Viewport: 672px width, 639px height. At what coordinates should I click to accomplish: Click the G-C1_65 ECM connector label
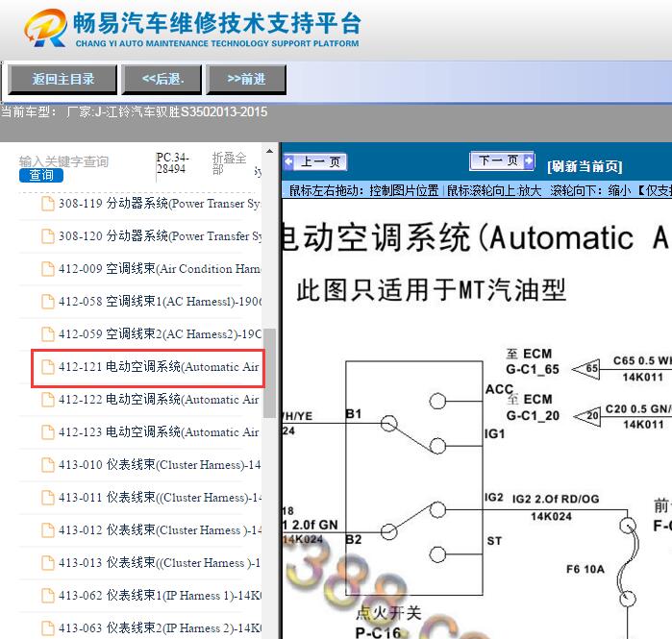[x=533, y=369]
